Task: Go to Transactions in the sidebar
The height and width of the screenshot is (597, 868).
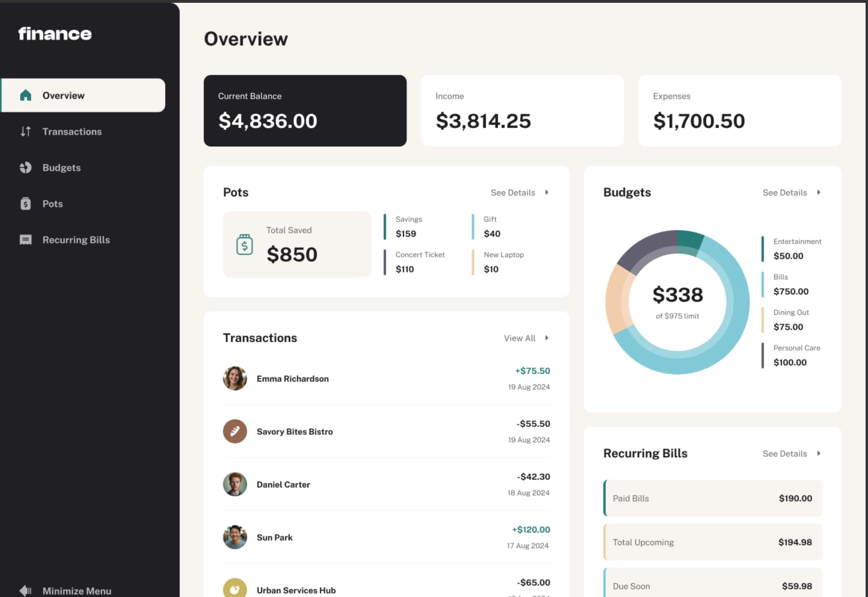Action: click(72, 132)
